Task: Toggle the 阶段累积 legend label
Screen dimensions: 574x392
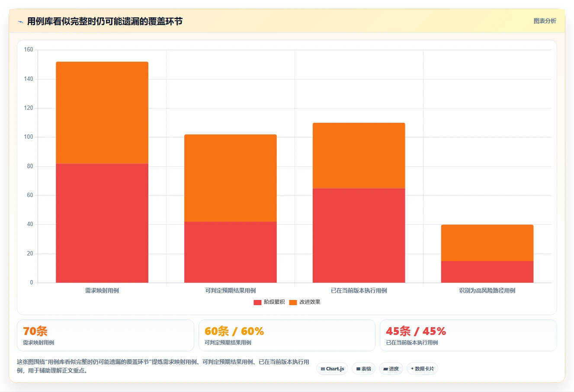Action: tap(274, 302)
